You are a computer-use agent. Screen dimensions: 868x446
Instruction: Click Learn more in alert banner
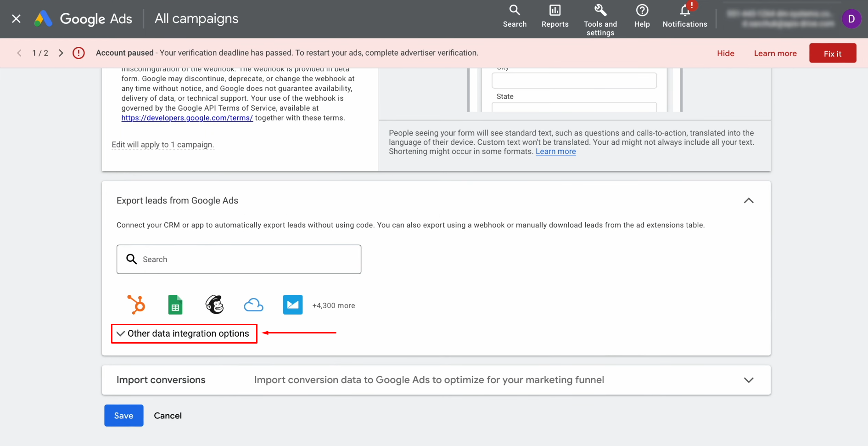[x=775, y=53]
